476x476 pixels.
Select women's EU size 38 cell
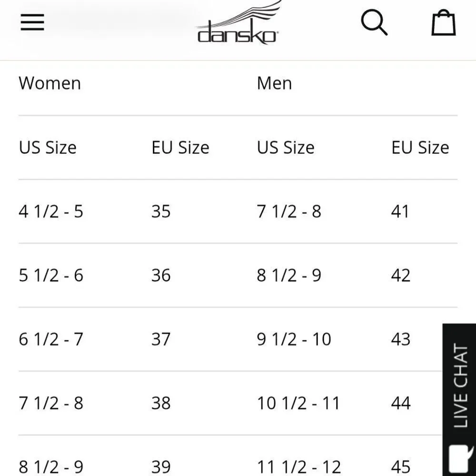point(161,404)
